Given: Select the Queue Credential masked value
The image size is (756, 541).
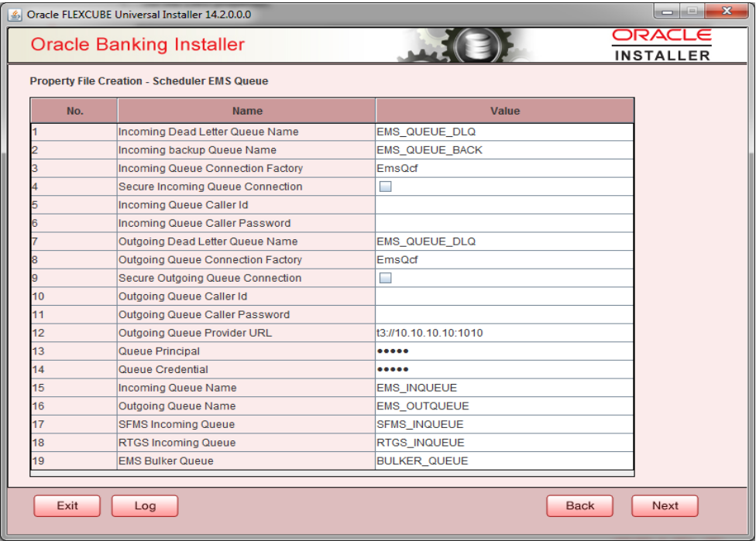Looking at the screenshot, I should (x=504, y=369).
